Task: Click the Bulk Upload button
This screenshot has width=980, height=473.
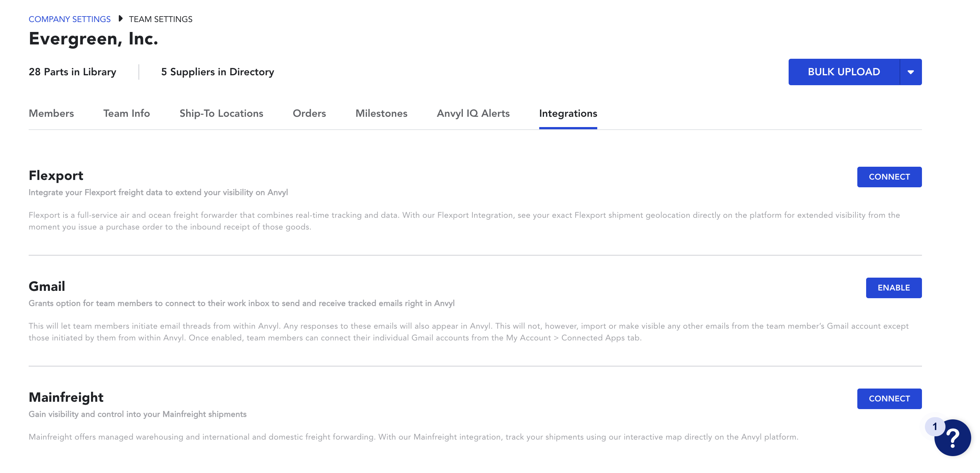Action: [844, 72]
